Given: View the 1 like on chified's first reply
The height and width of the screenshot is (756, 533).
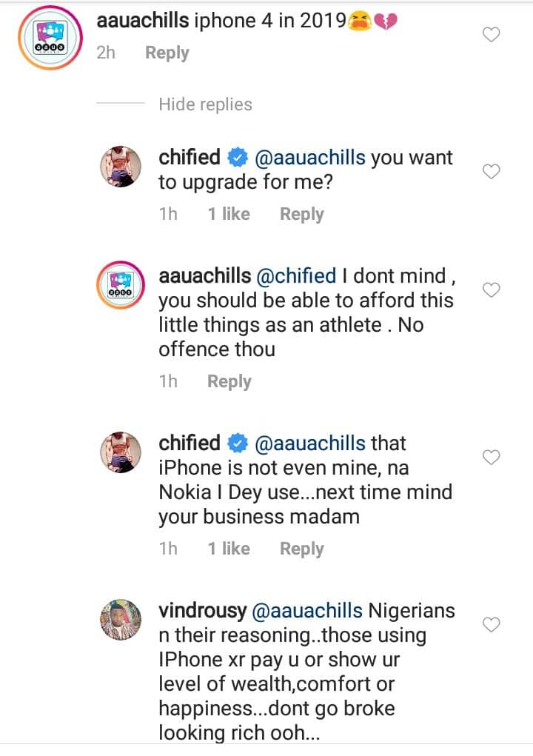Looking at the screenshot, I should (228, 214).
